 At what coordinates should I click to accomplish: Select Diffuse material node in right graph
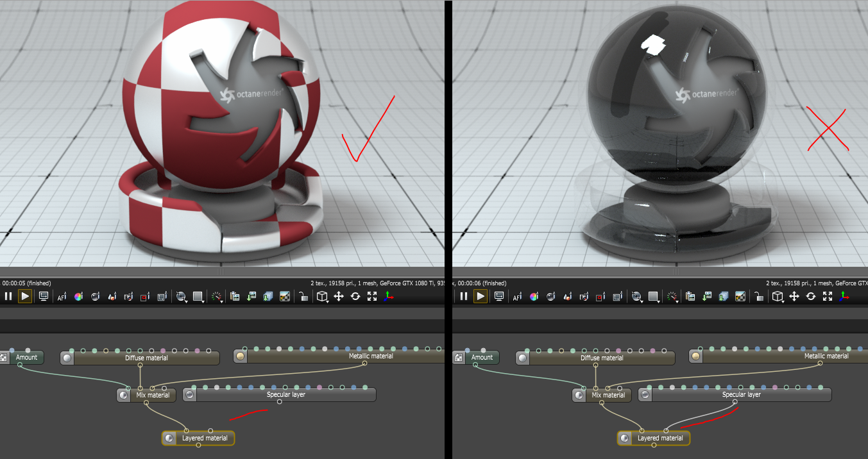point(595,358)
